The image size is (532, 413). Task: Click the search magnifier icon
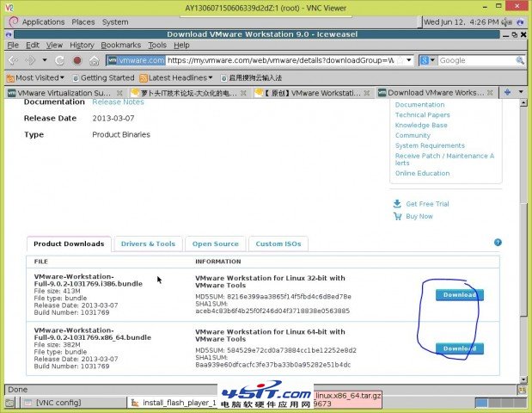(520, 60)
